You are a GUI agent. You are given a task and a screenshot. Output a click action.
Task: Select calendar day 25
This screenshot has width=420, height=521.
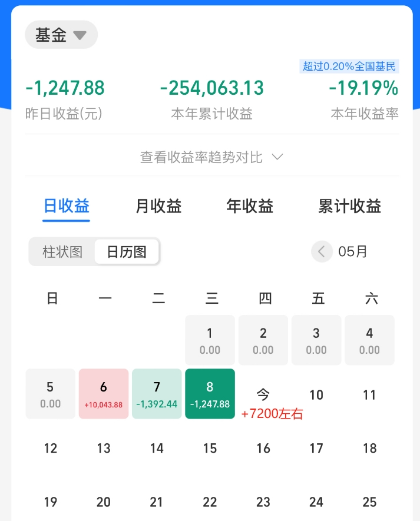369,502
